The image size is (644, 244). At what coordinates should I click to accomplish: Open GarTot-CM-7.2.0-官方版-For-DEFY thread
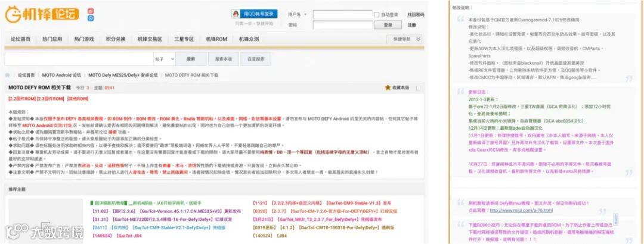coord(326,211)
